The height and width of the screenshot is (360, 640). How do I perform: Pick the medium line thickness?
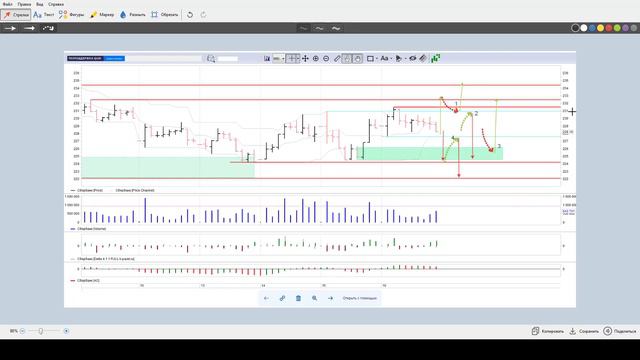[x=319, y=28]
